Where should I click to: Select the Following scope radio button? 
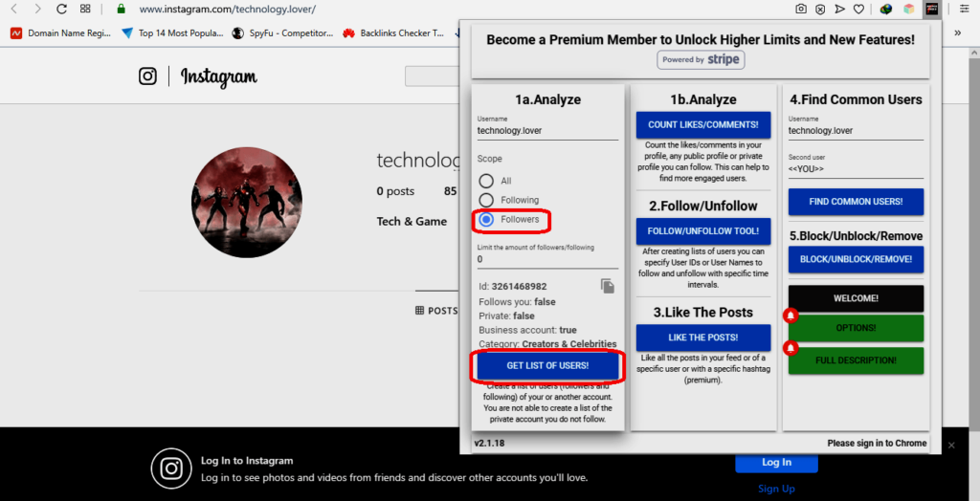click(486, 200)
